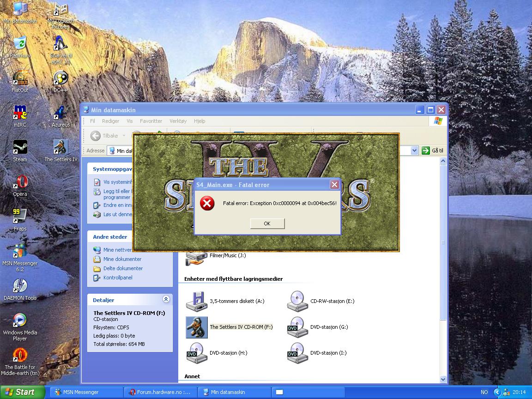
Task: Click the MSN Messenger tray icon
Action: tap(506, 392)
